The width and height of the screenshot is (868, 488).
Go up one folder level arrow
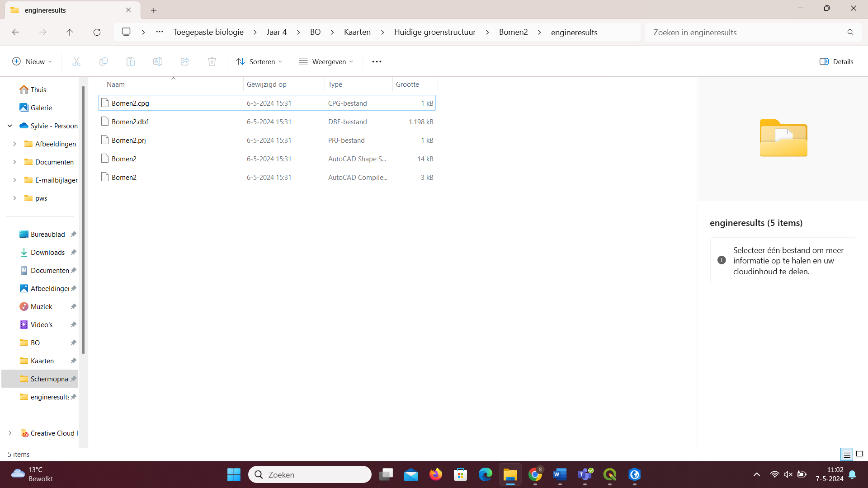(x=70, y=32)
